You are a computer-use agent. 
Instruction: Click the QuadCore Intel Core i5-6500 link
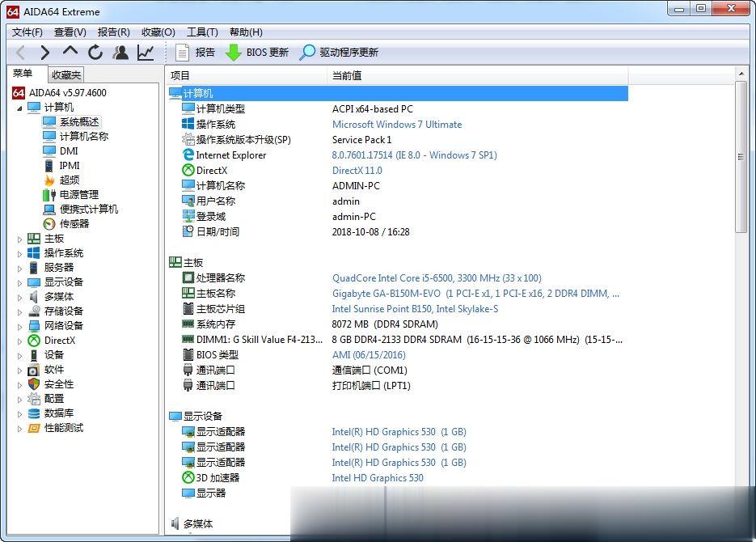coord(437,278)
